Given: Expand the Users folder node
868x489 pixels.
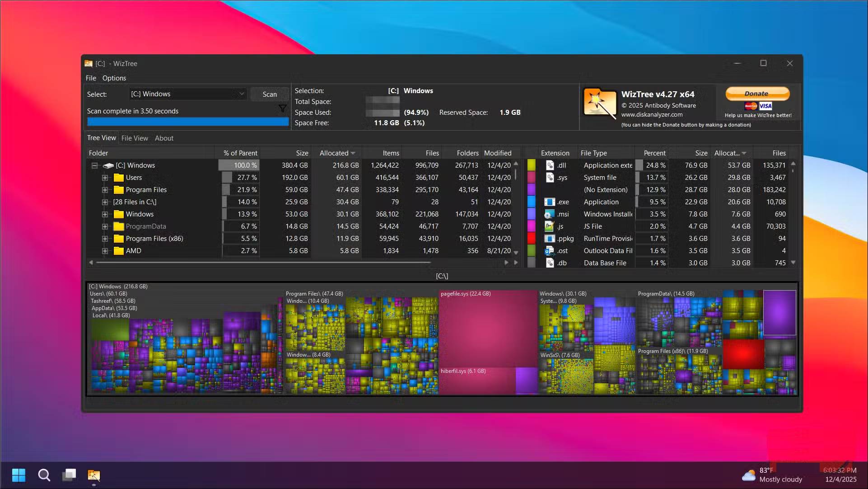Looking at the screenshot, I should (105, 177).
